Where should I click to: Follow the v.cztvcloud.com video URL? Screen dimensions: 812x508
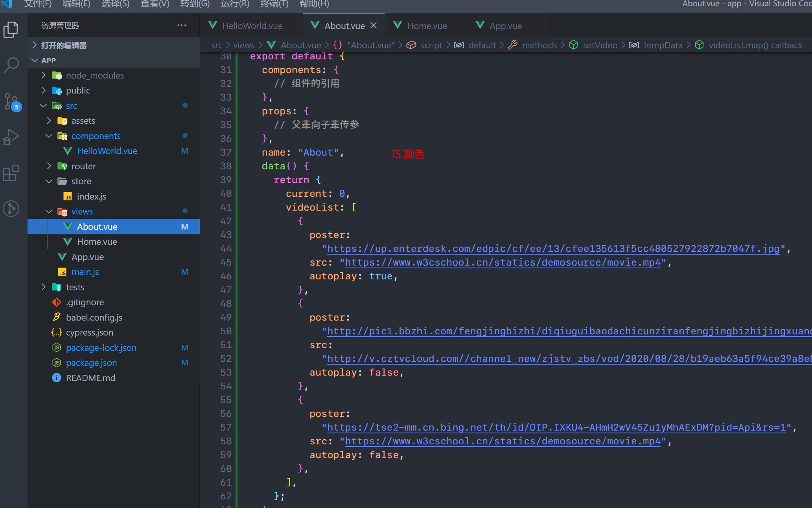click(x=569, y=359)
